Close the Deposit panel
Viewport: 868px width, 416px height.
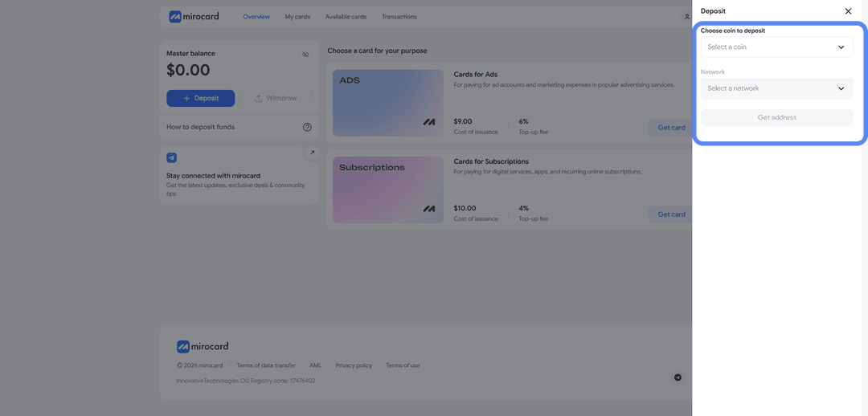(848, 11)
